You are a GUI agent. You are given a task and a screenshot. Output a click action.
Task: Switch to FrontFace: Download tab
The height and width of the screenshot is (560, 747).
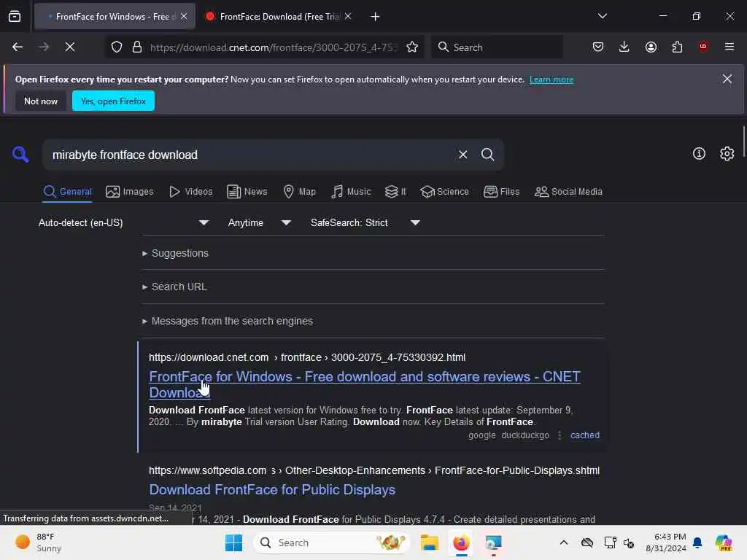[279, 17]
